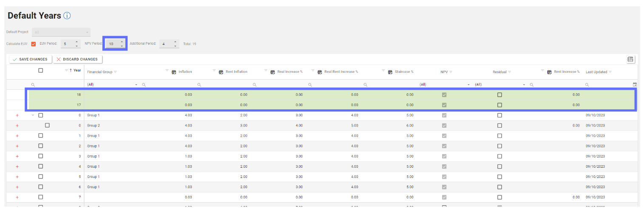The height and width of the screenshot is (212, 644).
Task: Click the Discard Changes button
Action: point(77,60)
